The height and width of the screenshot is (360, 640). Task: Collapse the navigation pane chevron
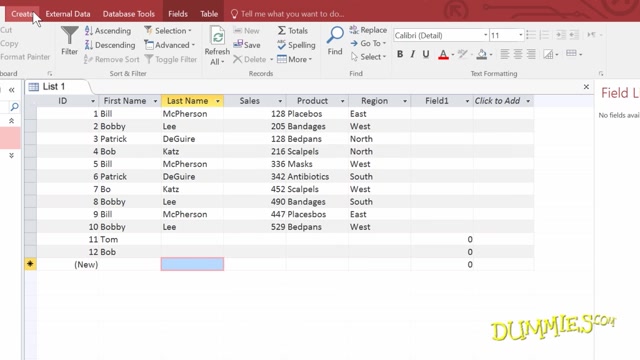click(x=11, y=90)
